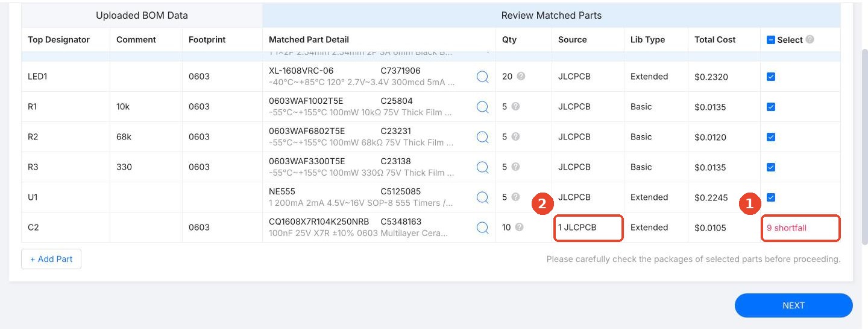Click the Uploaded BOM Data heading
Image resolution: width=868 pixels, height=329 pixels.
pyautogui.click(x=142, y=16)
